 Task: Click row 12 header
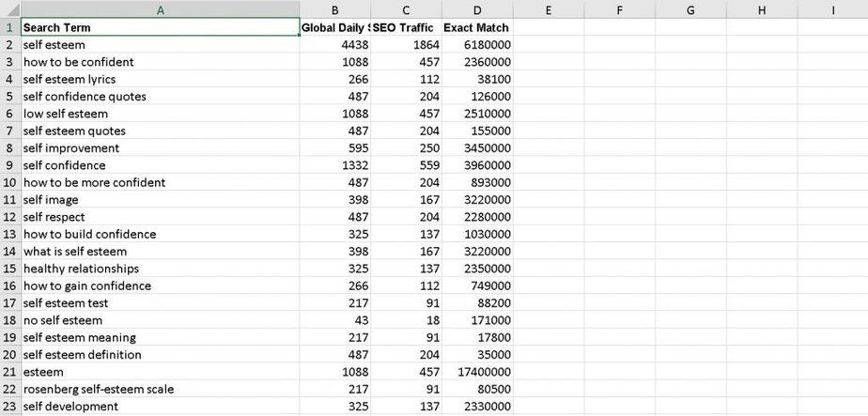[9, 217]
